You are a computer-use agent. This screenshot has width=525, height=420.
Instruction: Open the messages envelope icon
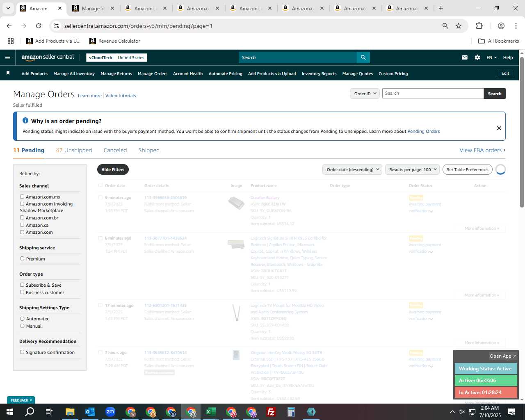click(x=465, y=57)
